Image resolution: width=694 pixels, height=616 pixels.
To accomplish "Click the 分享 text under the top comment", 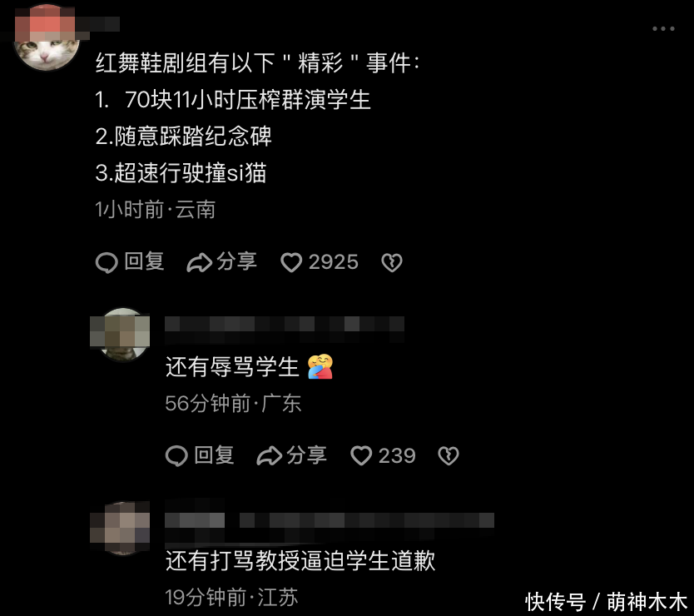I will (x=237, y=261).
